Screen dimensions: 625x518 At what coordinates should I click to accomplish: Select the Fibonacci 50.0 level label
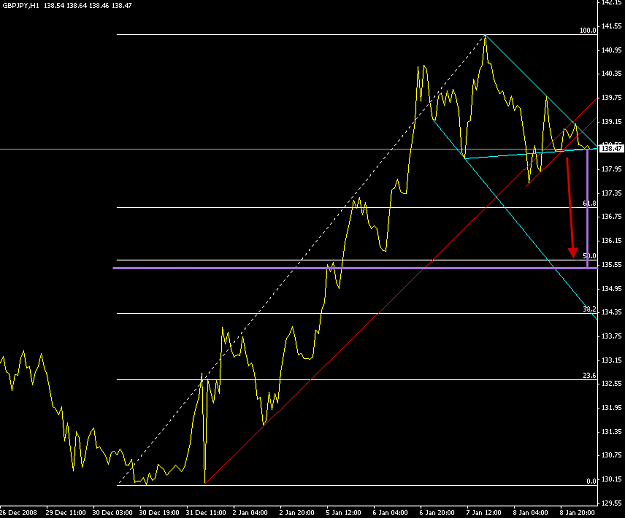[590, 256]
